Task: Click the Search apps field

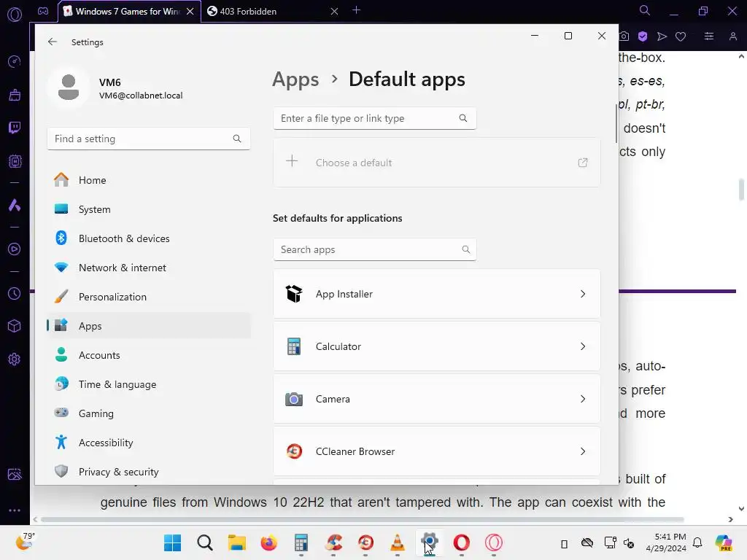Action: click(374, 249)
